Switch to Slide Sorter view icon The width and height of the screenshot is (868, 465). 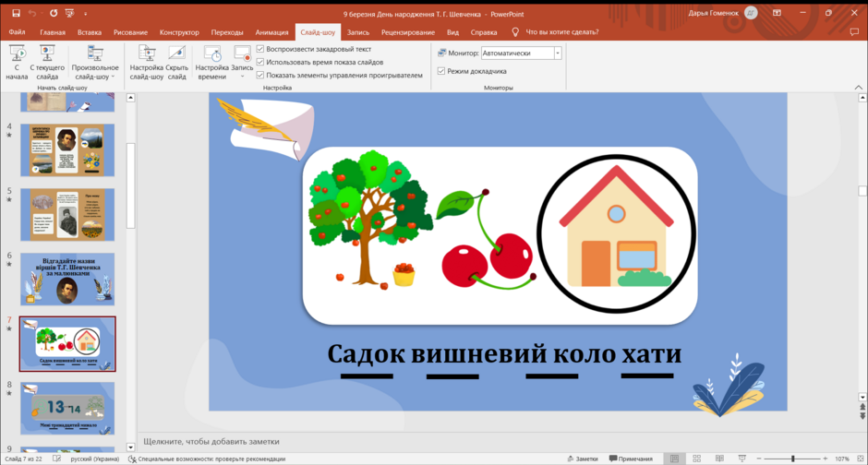(697, 459)
